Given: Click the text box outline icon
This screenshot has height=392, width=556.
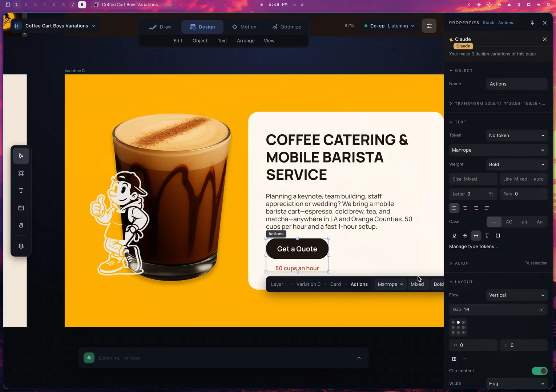Looking at the screenshot, I should coord(498,236).
